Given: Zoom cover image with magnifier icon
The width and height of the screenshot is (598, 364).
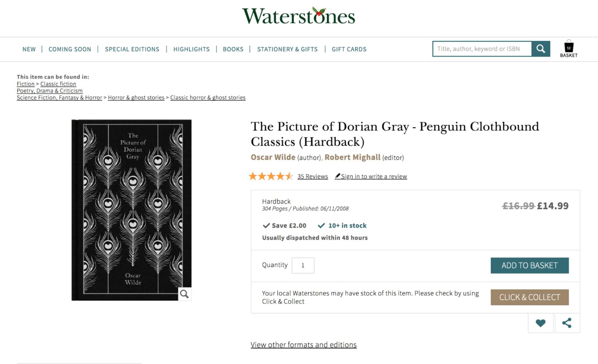Looking at the screenshot, I should [185, 294].
